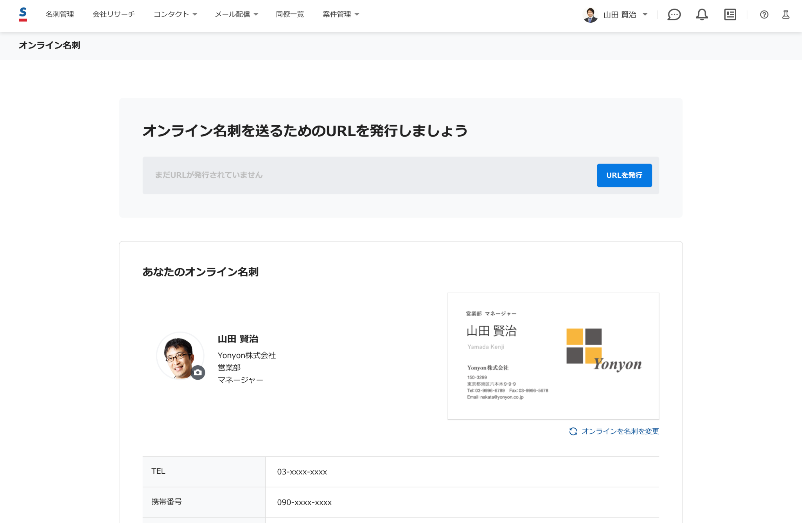Image resolution: width=812 pixels, height=523 pixels.
Task: Click the mobile number 090-xxxx-xxxx
Action: tap(304, 502)
